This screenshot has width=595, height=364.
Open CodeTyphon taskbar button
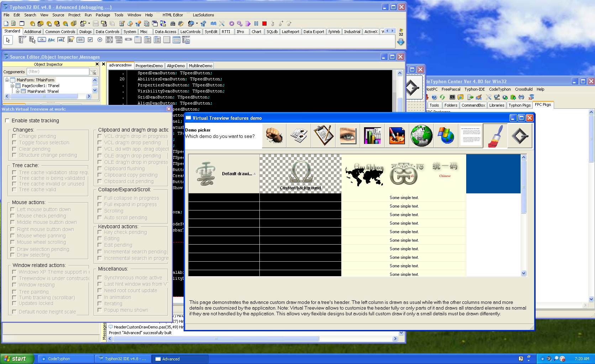tap(66, 359)
